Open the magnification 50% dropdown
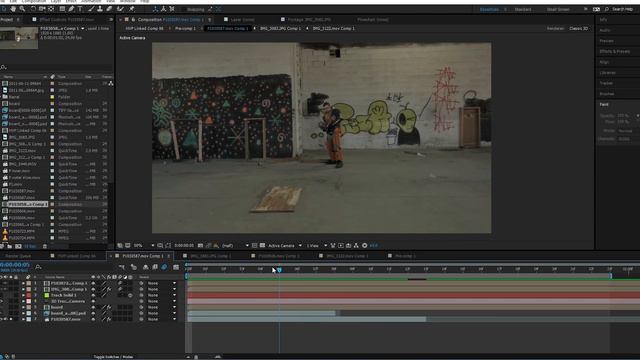This screenshot has width=640, height=360. click(x=144, y=246)
